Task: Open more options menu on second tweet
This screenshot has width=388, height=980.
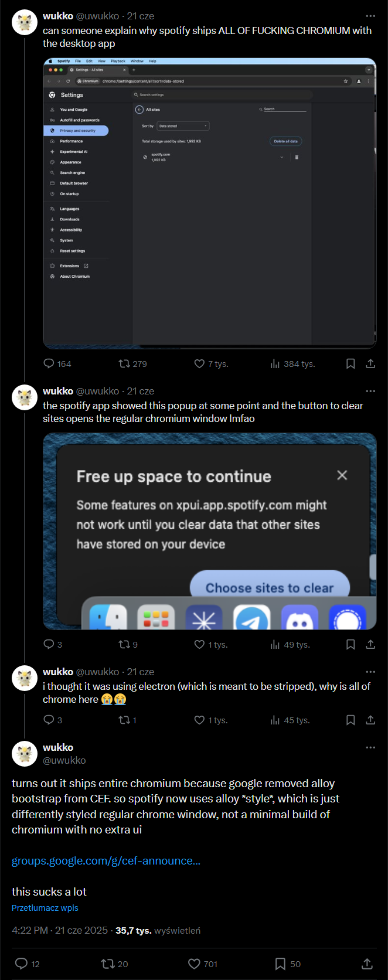Action: pos(370,391)
